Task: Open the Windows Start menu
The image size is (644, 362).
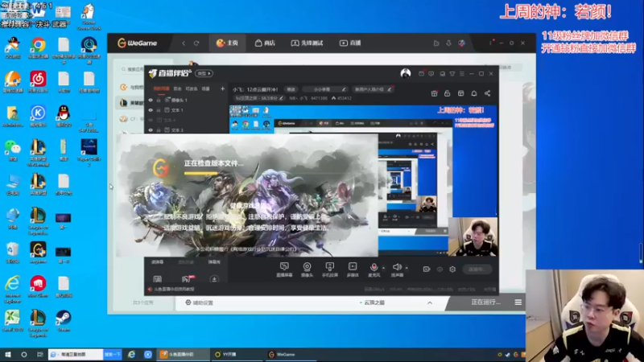Action: click(x=8, y=354)
